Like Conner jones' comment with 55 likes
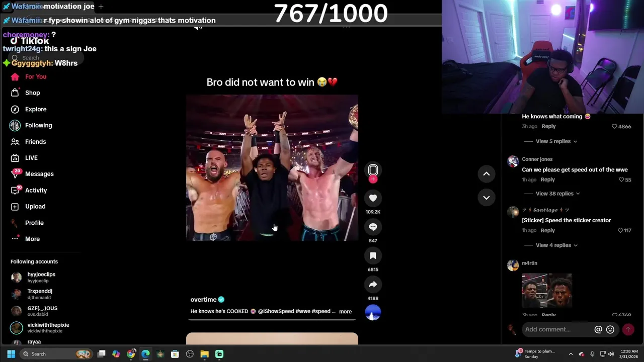The width and height of the screenshot is (644, 362). tap(621, 180)
